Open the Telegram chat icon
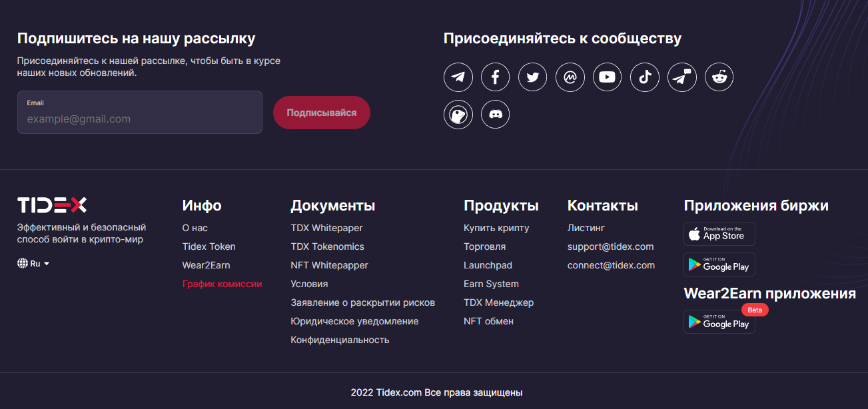 pos(681,77)
